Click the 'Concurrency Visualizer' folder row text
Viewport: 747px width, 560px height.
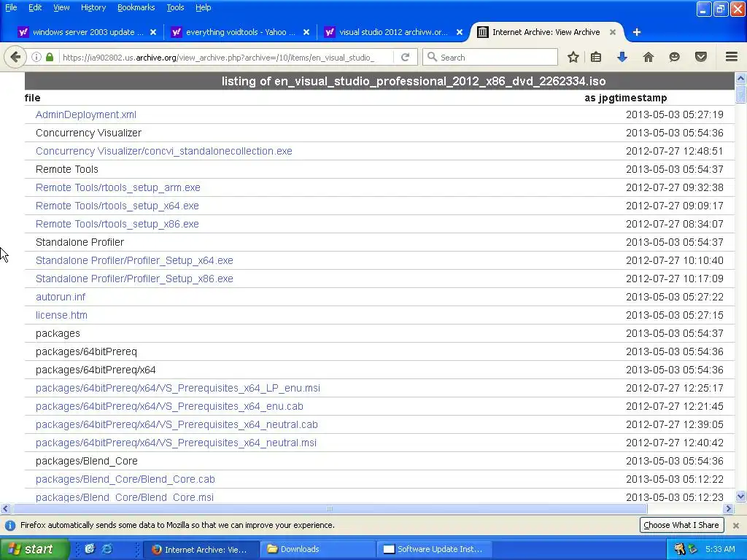click(x=88, y=133)
